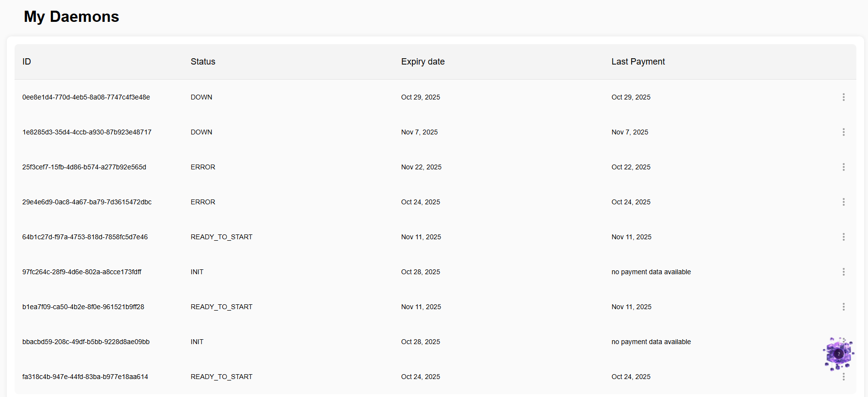Screen dimensions: 868x397
Task: Select daemon ID 0ee8e1d4-770d-4eb5-8a08-7747c4f3e48e
Action: point(86,97)
